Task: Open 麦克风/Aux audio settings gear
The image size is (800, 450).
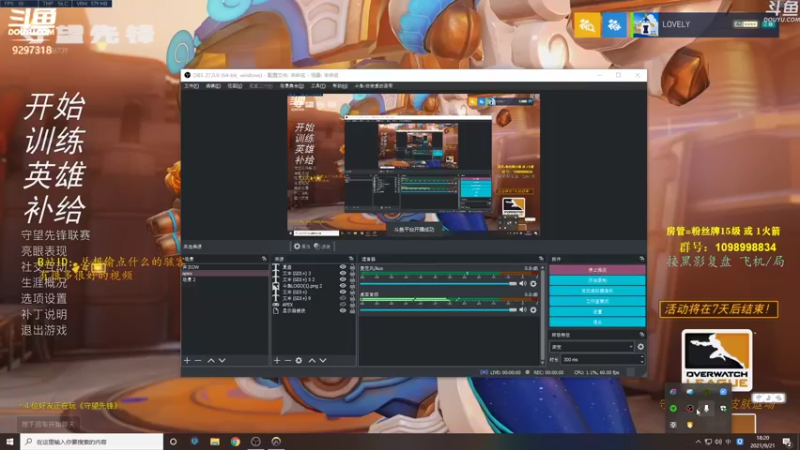Action: pos(533,284)
